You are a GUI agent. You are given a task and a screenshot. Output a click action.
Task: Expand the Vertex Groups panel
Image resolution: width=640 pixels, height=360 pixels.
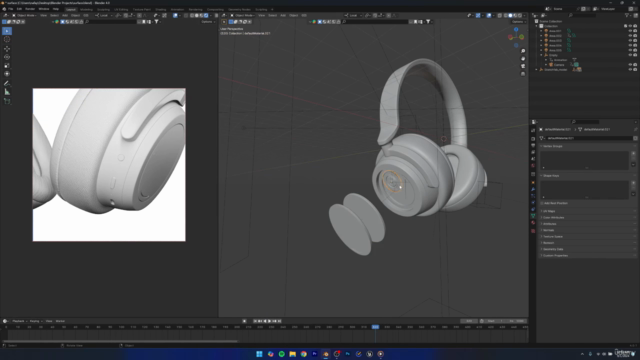[x=552, y=146]
